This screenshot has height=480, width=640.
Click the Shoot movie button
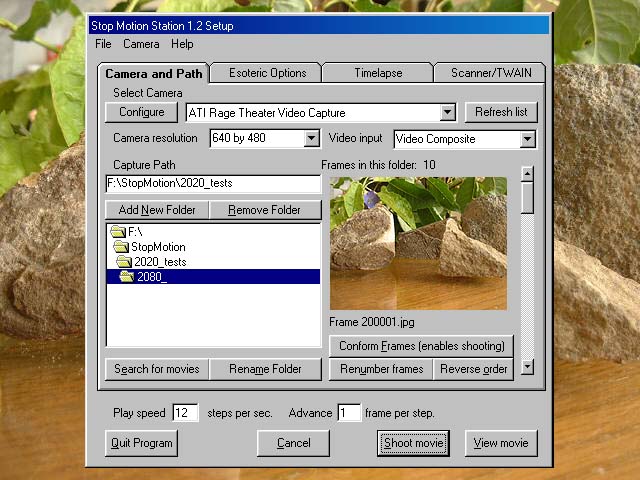click(x=413, y=443)
